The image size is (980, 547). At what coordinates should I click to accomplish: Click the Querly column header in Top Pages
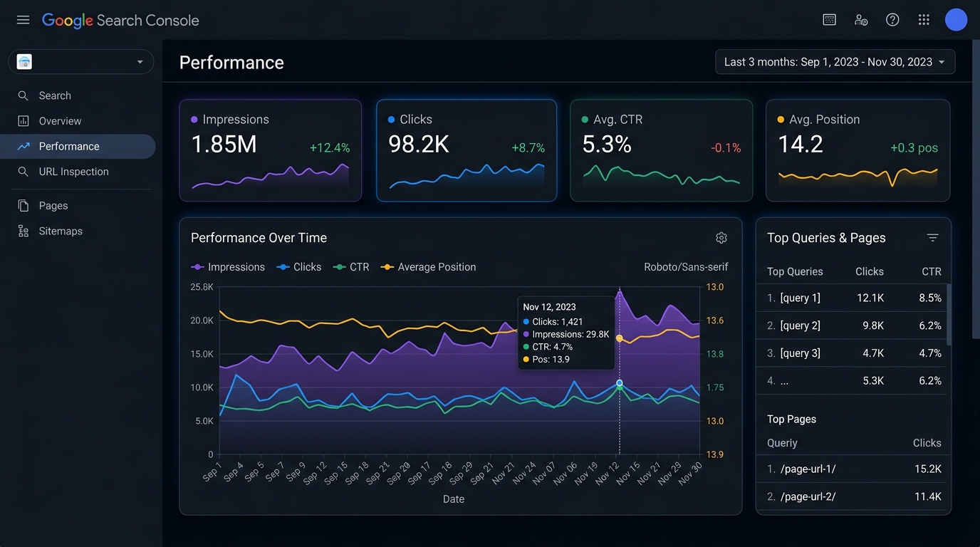(x=782, y=443)
